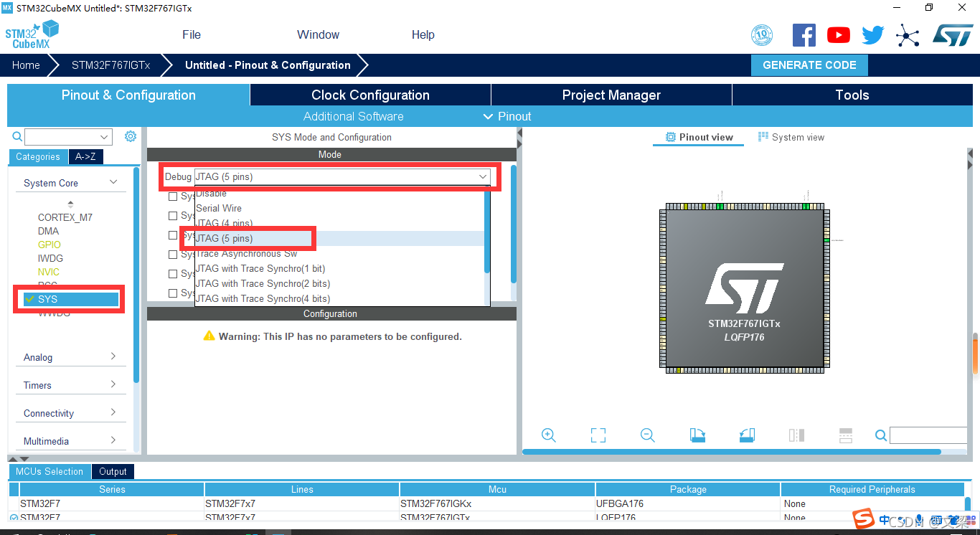Zoom out of the pinout view
980x535 pixels.
pyautogui.click(x=648, y=435)
